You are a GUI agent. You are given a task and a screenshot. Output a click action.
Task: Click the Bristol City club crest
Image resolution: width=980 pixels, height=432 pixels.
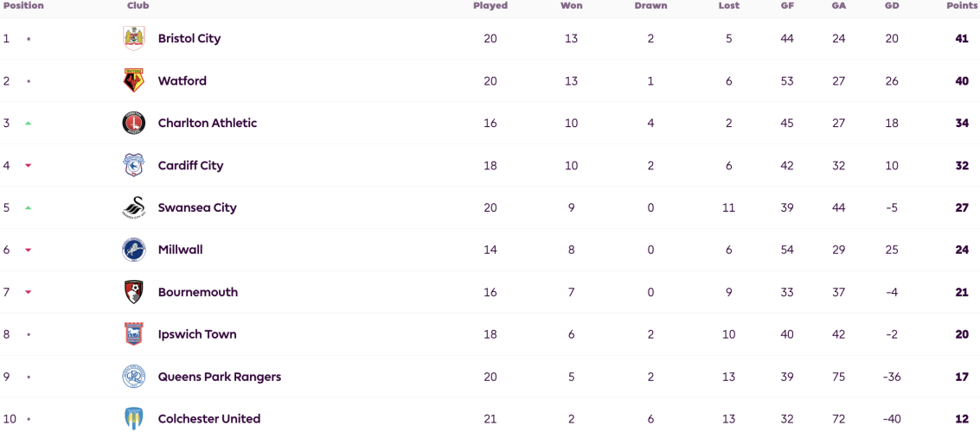click(134, 39)
